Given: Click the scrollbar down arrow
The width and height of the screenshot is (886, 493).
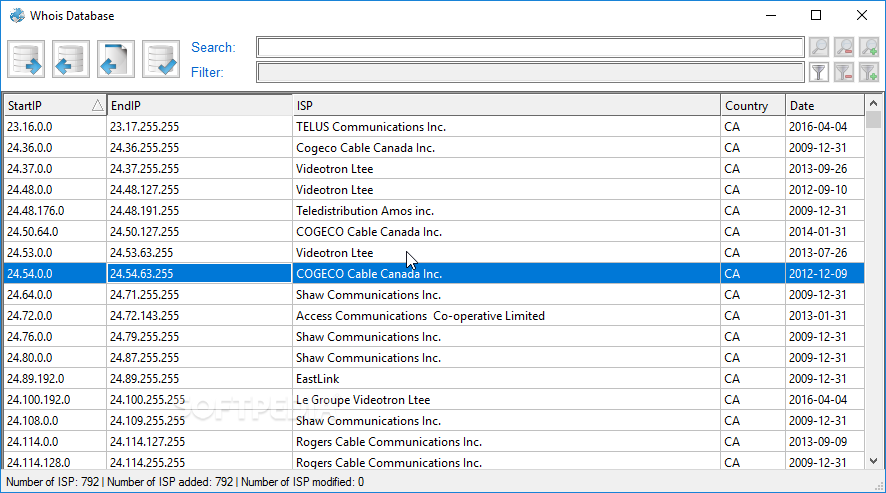Looking at the screenshot, I should click(x=874, y=461).
